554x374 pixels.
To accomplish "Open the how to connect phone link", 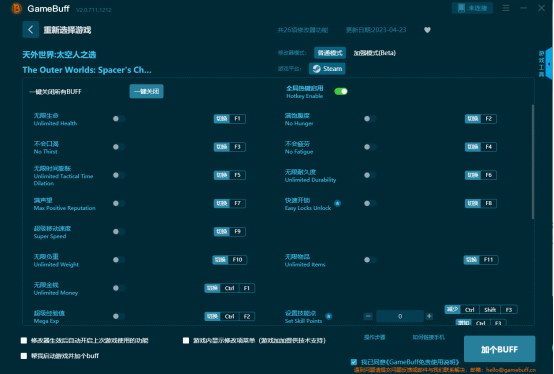I will tap(429, 337).
